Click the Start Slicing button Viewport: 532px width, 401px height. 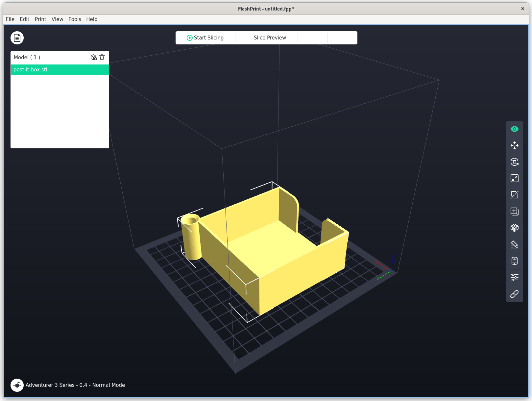(x=205, y=38)
